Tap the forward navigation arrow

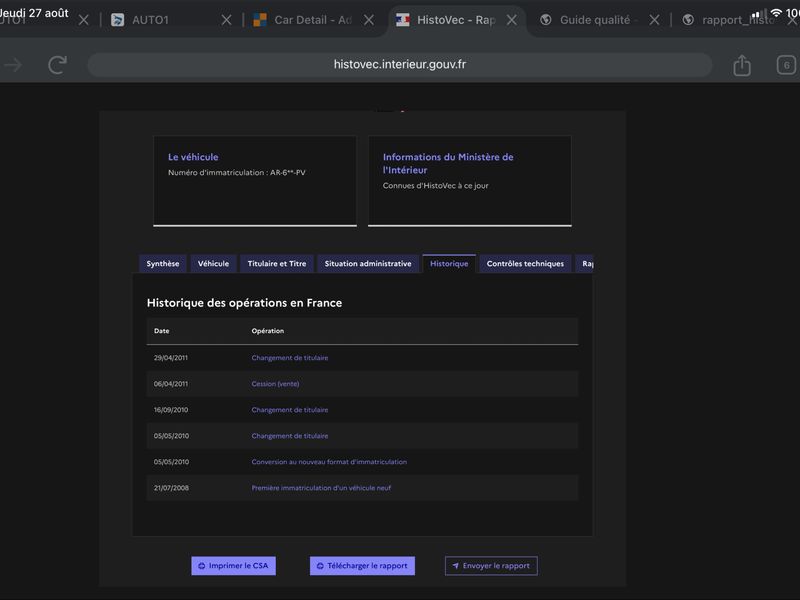[13, 65]
